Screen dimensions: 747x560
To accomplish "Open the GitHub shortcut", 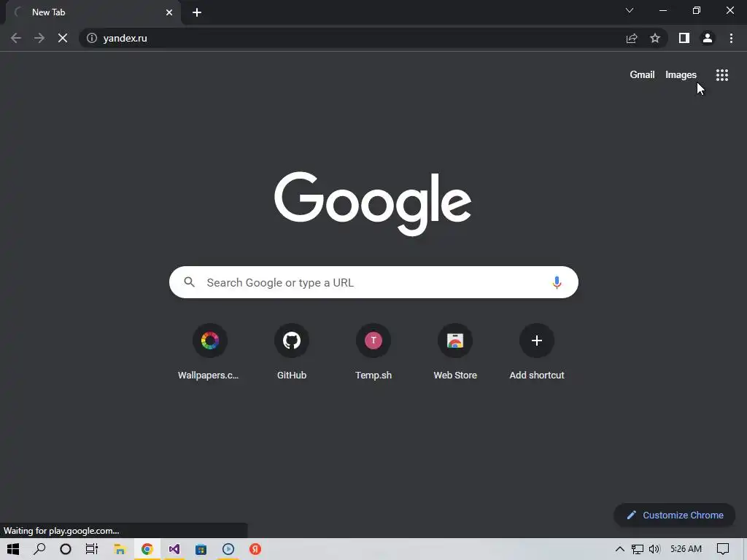I will (x=292, y=351).
